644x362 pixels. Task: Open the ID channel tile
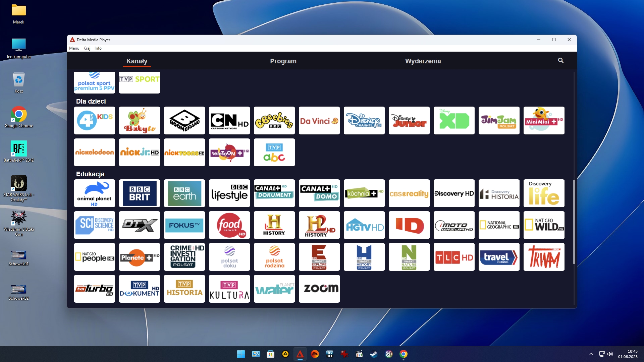(x=409, y=225)
